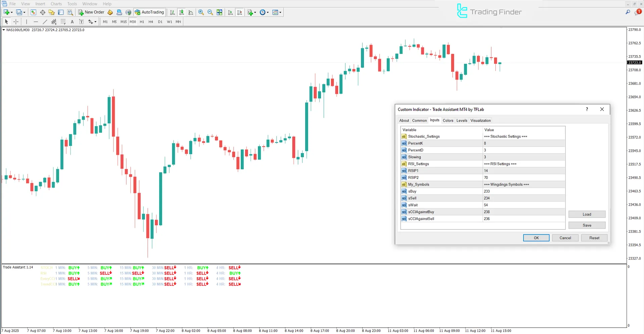Open the Charts menu
Image resolution: width=644 pixels, height=334 pixels.
[x=56, y=4]
